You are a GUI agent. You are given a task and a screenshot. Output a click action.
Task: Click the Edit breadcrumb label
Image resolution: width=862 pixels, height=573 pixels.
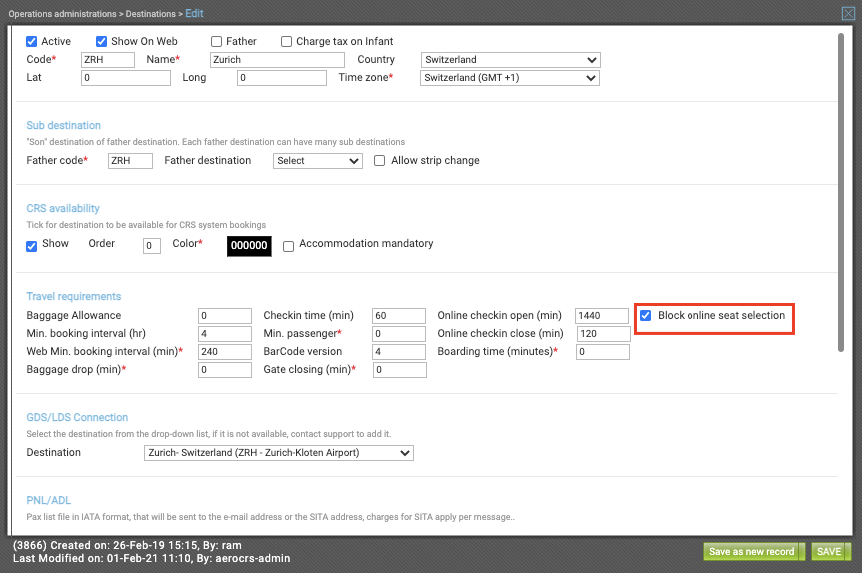tap(194, 13)
